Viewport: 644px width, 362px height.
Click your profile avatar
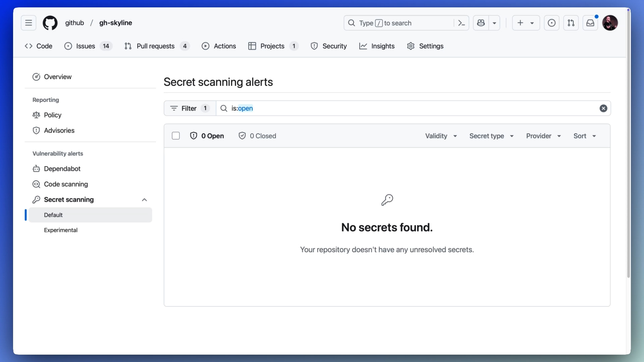[x=610, y=23]
